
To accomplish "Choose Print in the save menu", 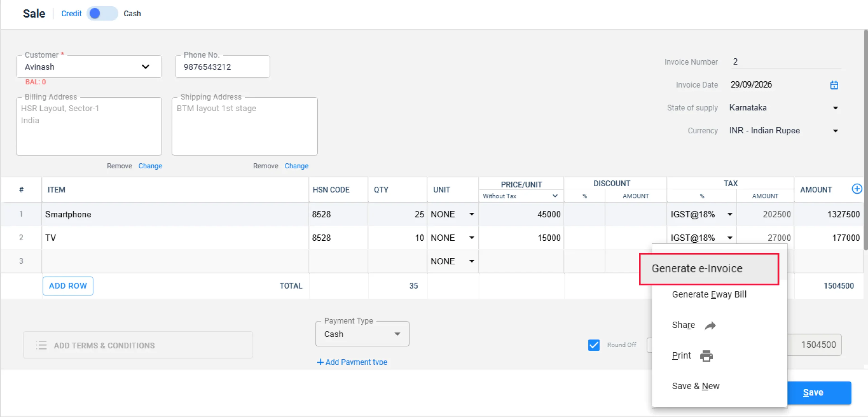I will click(x=681, y=356).
